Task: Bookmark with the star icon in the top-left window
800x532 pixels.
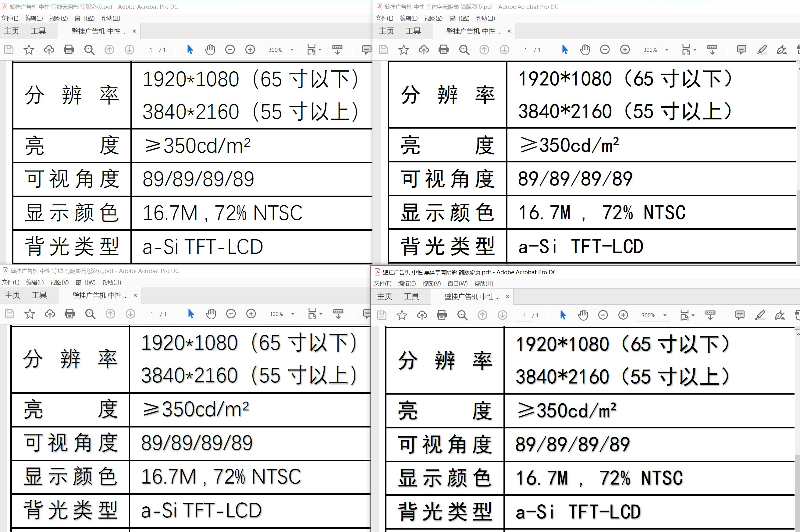Action: pyautogui.click(x=29, y=50)
